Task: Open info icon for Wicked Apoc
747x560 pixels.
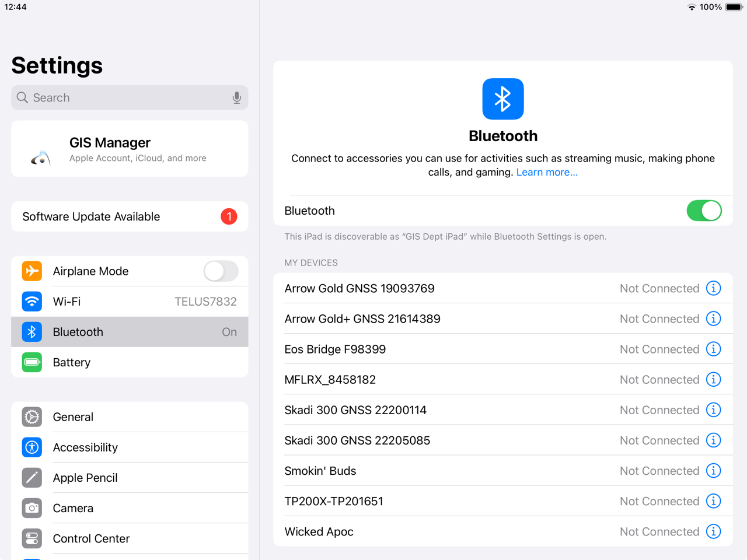Action: pyautogui.click(x=713, y=531)
